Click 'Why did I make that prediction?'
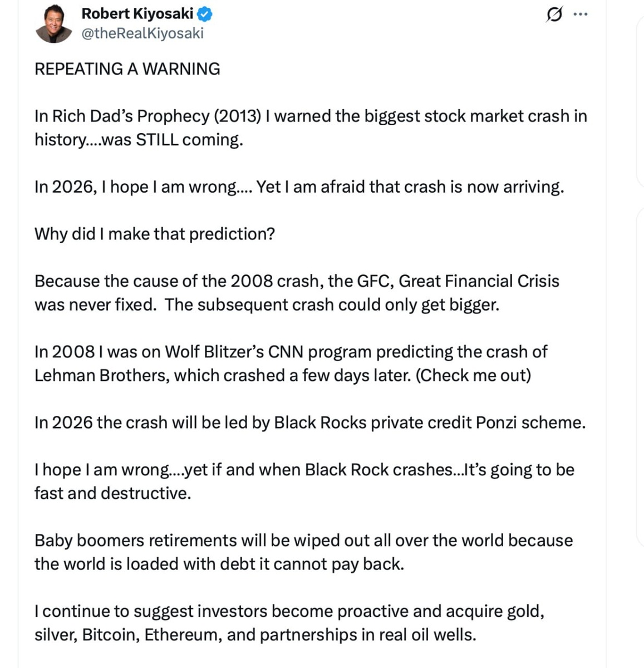This screenshot has width=644, height=668. pyautogui.click(x=155, y=234)
